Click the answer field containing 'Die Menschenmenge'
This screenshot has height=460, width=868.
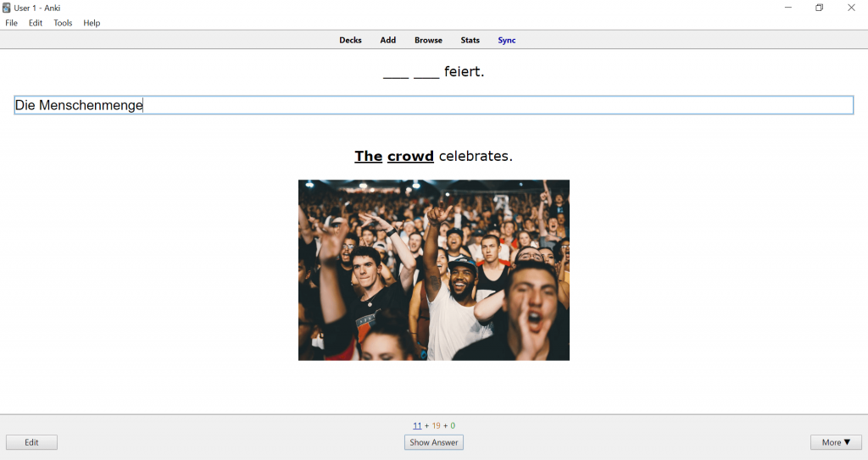coord(433,105)
